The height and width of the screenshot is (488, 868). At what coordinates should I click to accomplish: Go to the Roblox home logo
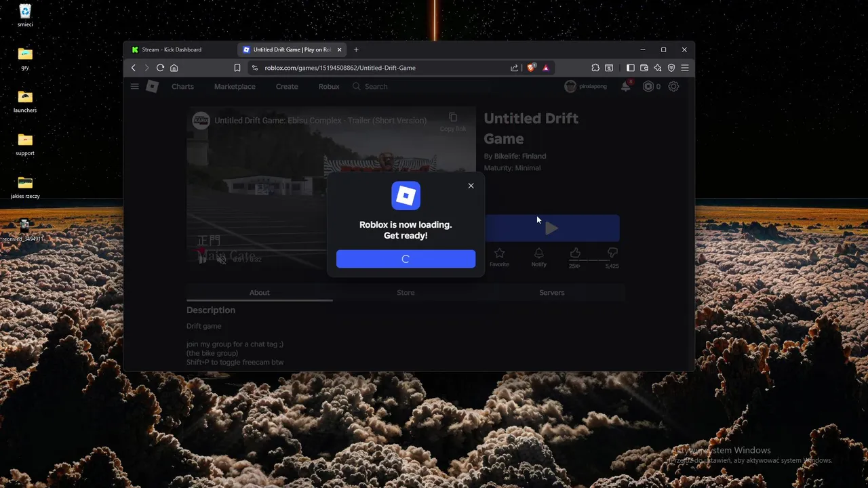pos(152,86)
